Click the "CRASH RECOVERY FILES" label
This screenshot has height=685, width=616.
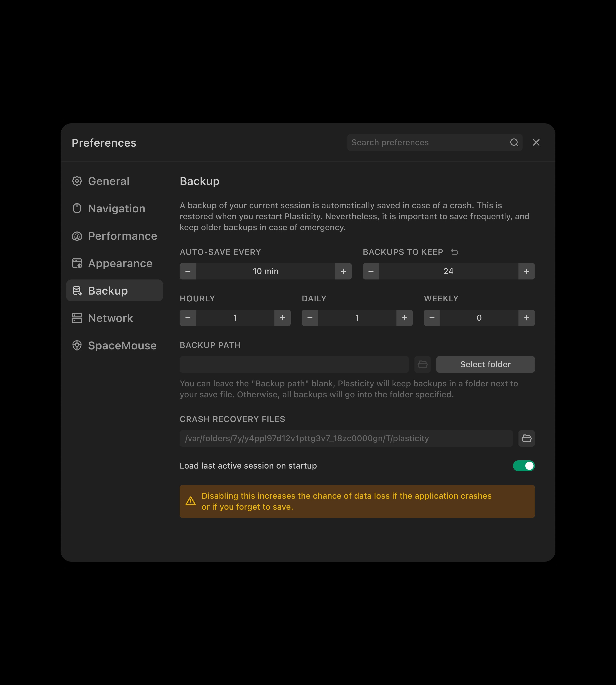pos(232,419)
